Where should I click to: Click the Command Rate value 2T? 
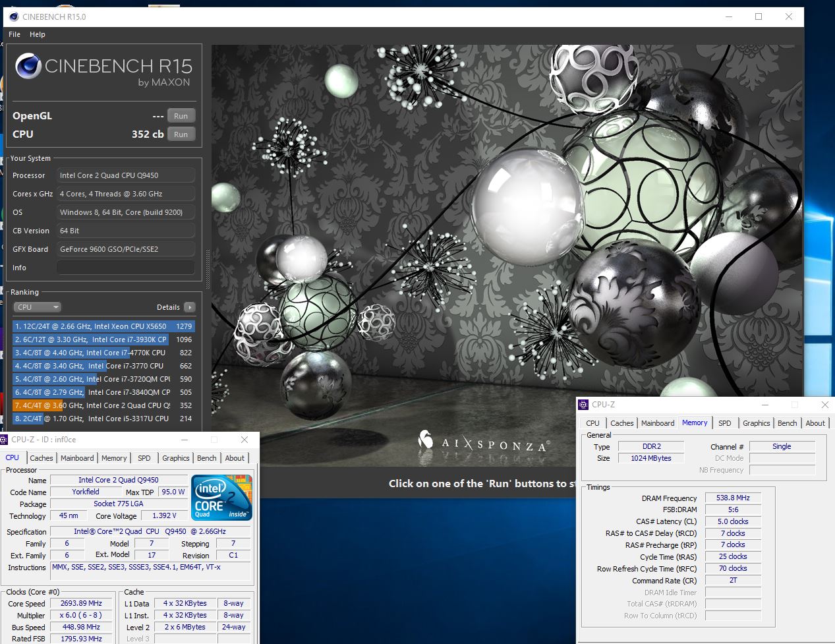(733, 581)
